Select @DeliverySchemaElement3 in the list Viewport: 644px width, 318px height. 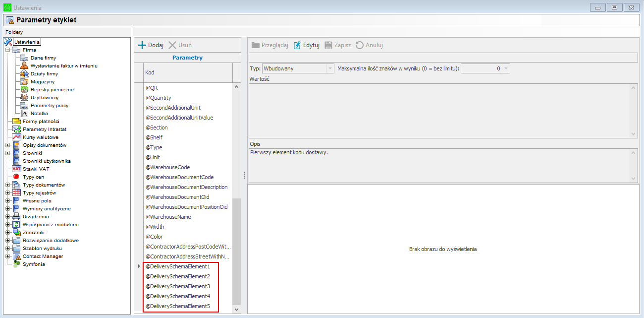(x=177, y=286)
